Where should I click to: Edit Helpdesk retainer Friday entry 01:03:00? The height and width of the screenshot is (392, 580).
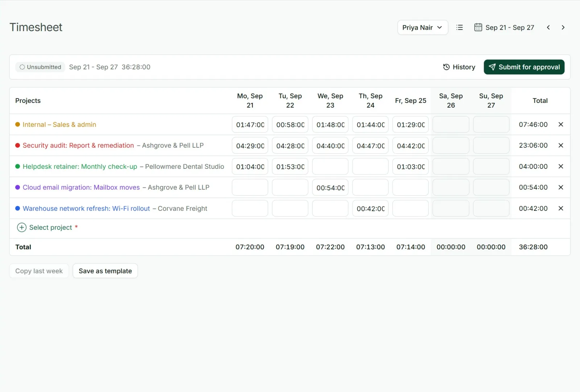pyautogui.click(x=411, y=167)
